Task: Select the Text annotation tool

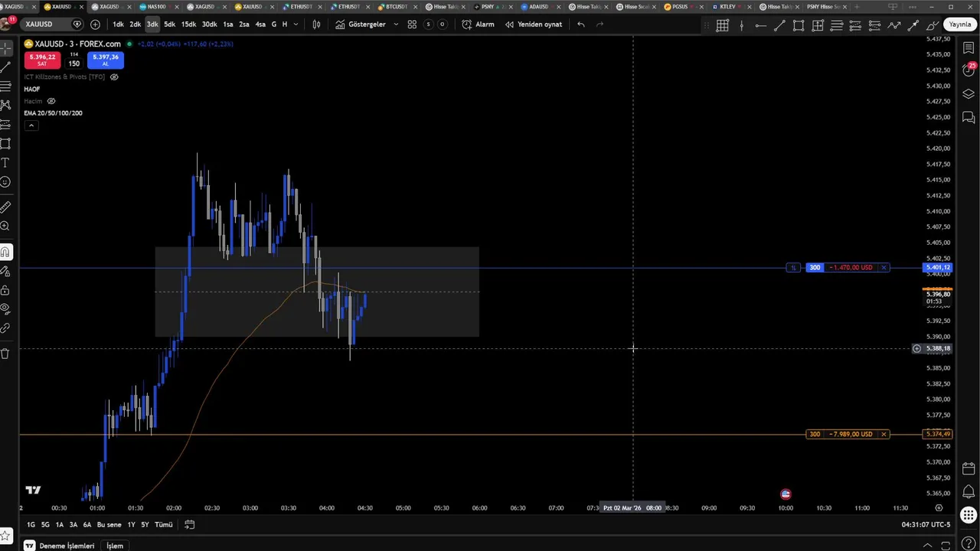Action: click(5, 163)
